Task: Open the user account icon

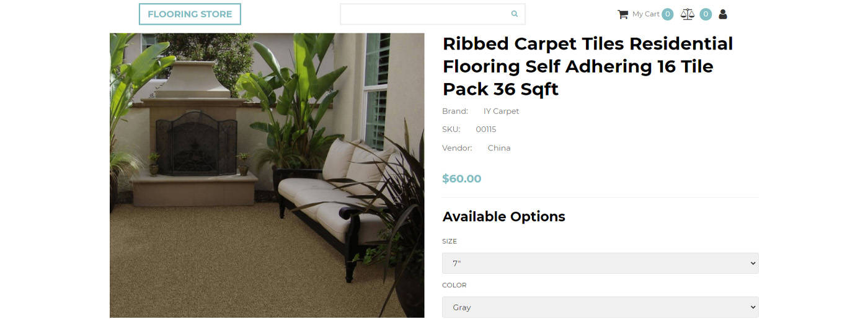Action: tap(723, 14)
